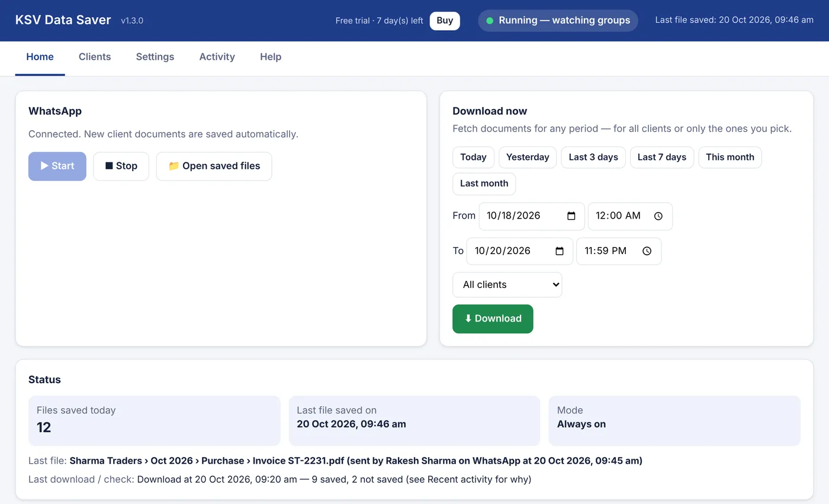Select the Today period
Viewport: 829px width, 504px height.
(473, 158)
